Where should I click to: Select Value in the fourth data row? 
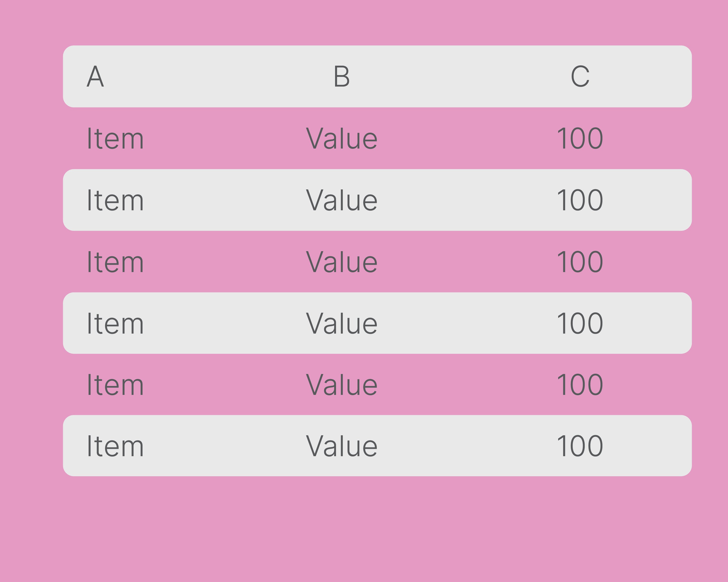(x=341, y=323)
